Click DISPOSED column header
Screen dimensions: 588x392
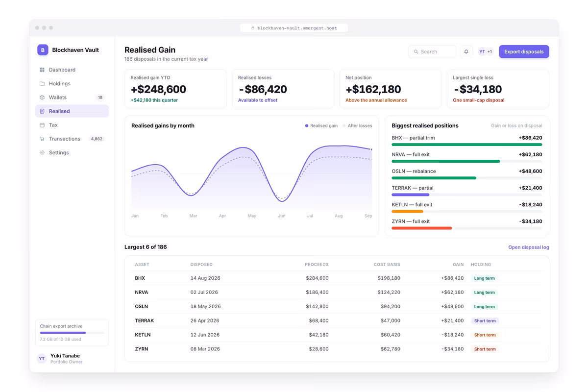tap(201, 265)
